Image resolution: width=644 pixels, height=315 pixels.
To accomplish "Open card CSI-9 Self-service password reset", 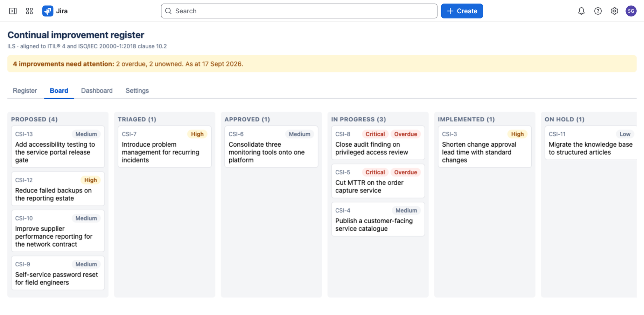I will click(x=58, y=273).
